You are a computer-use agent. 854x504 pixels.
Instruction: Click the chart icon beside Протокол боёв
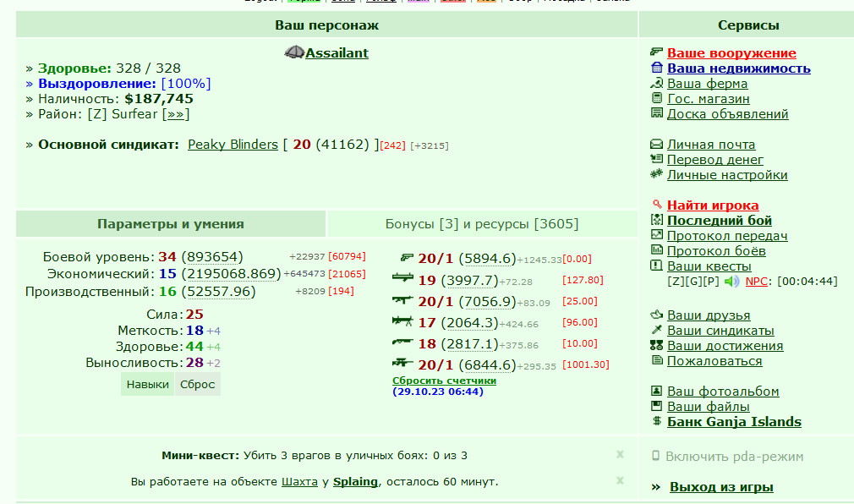657,250
